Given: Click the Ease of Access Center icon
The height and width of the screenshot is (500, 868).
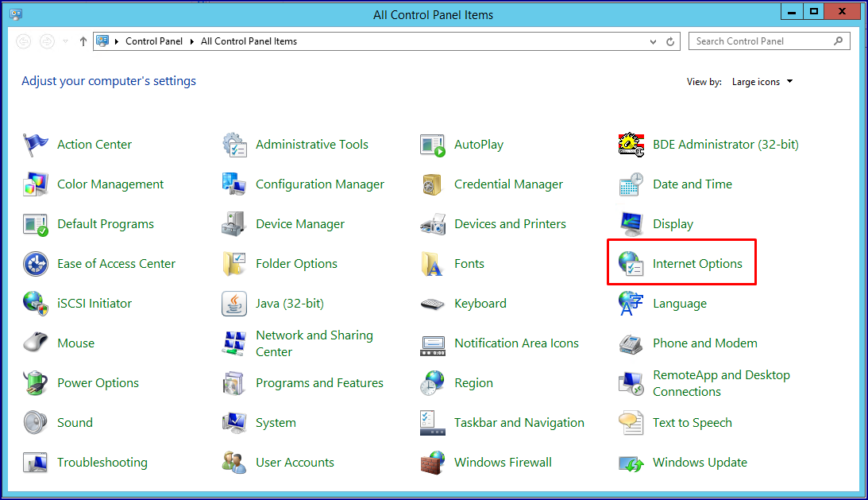Looking at the screenshot, I should pyautogui.click(x=36, y=264).
